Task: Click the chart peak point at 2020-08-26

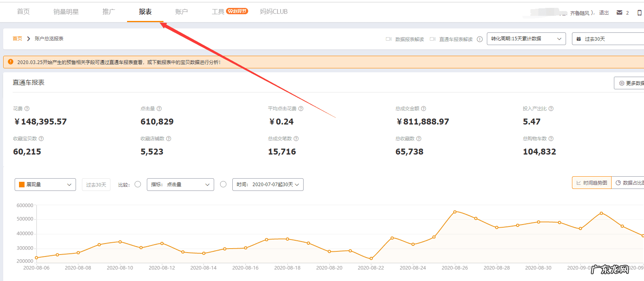Action: coord(455,212)
